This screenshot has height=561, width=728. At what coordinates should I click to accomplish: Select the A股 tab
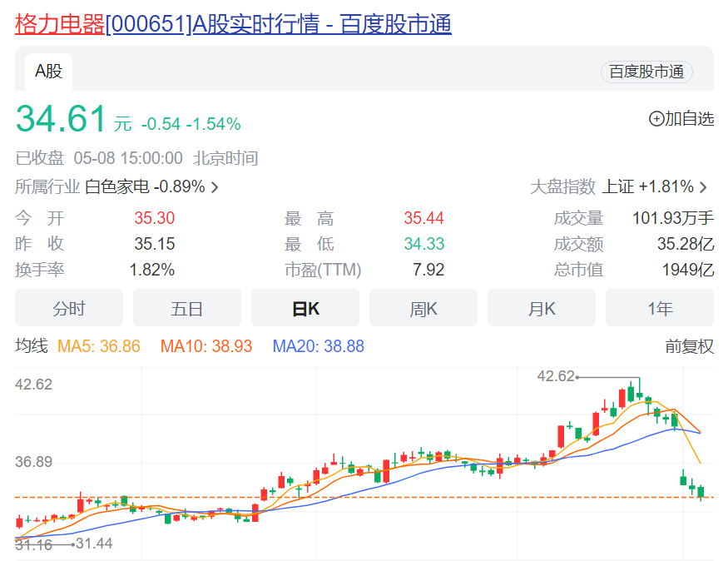[48, 72]
